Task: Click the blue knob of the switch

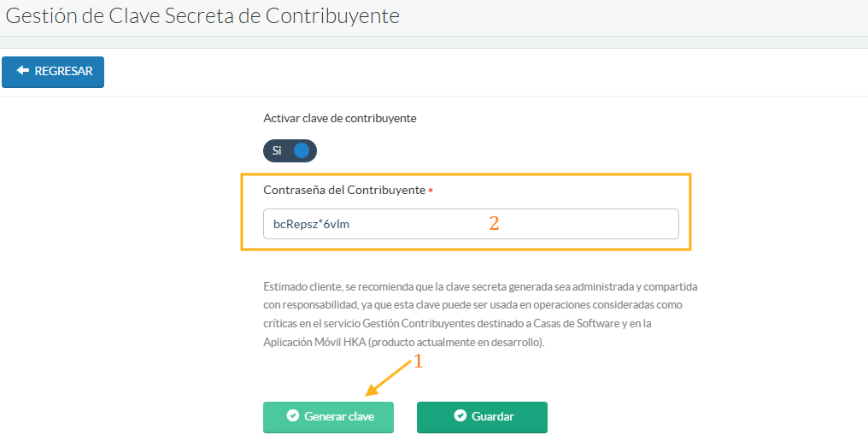Action: [301, 150]
